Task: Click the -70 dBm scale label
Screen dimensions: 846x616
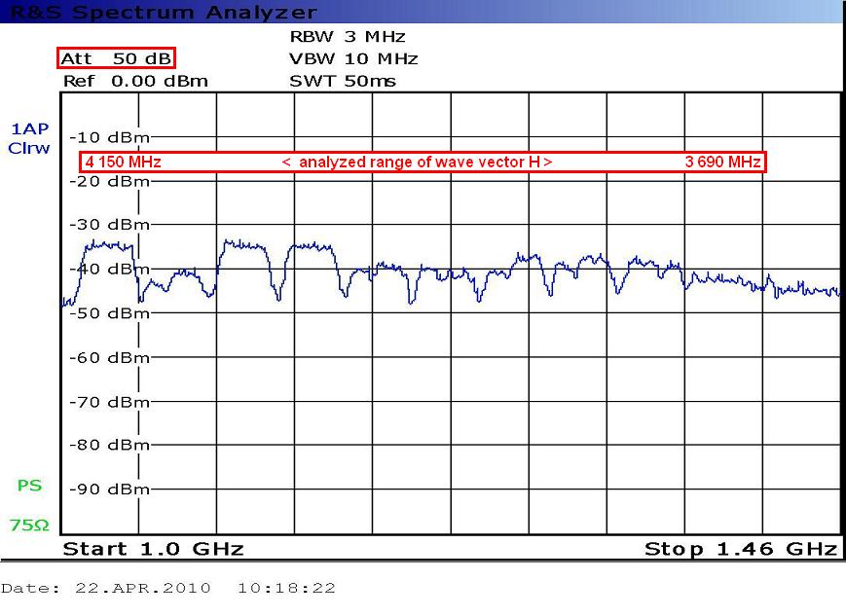Action: tap(110, 401)
